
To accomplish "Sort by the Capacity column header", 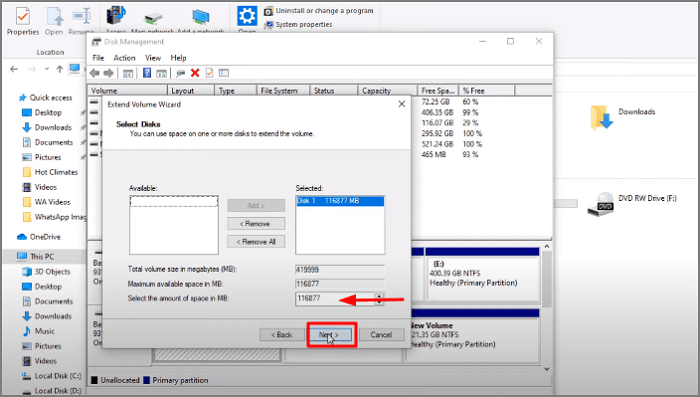I will tap(387, 91).
